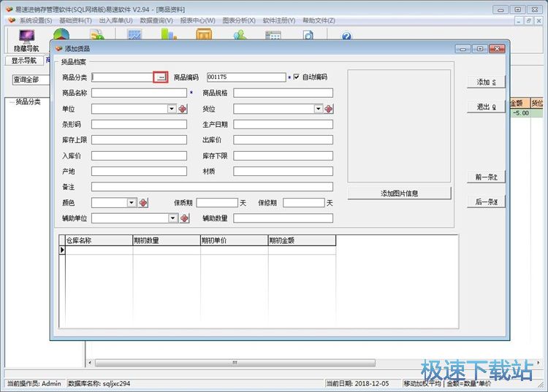Expand the 辅助单位 dropdown
Screen dimensions: 548x392
click(173, 218)
